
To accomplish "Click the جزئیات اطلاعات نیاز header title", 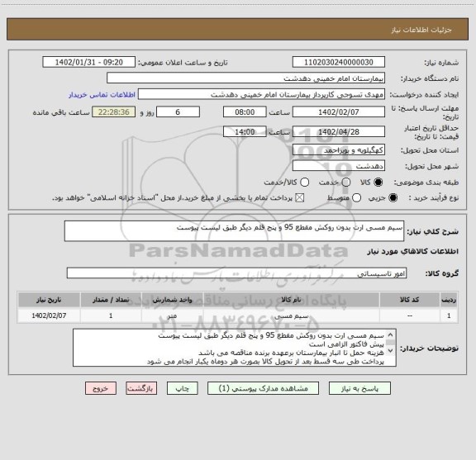I will tap(421, 30).
